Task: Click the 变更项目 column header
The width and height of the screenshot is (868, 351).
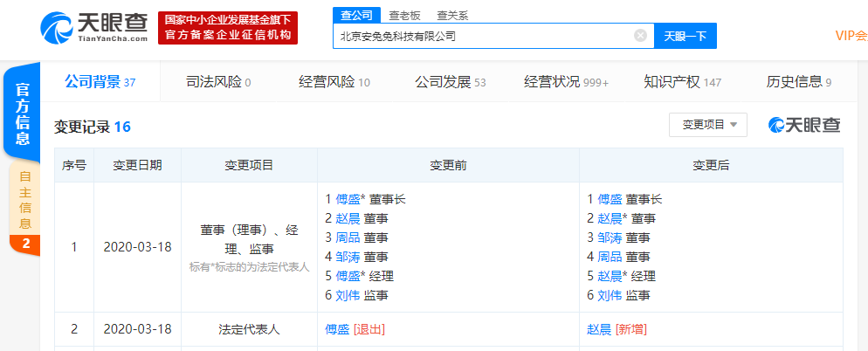Action: 249,165
